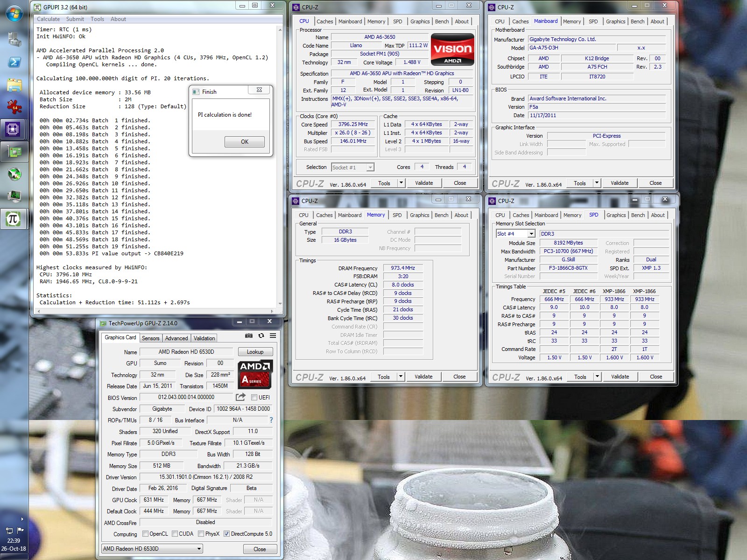Screen dimensions: 747x560
Task: Click DRAM Frequency value 973.4 MHz
Action: (403, 268)
